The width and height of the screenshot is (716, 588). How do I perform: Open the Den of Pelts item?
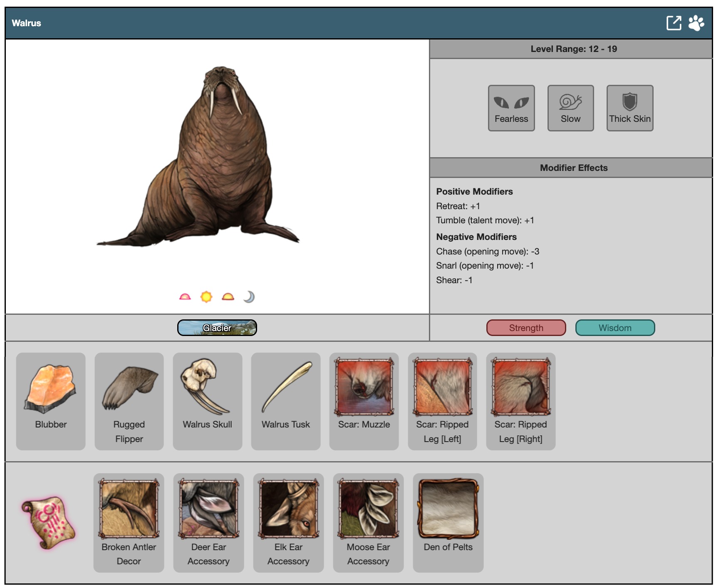click(448, 522)
